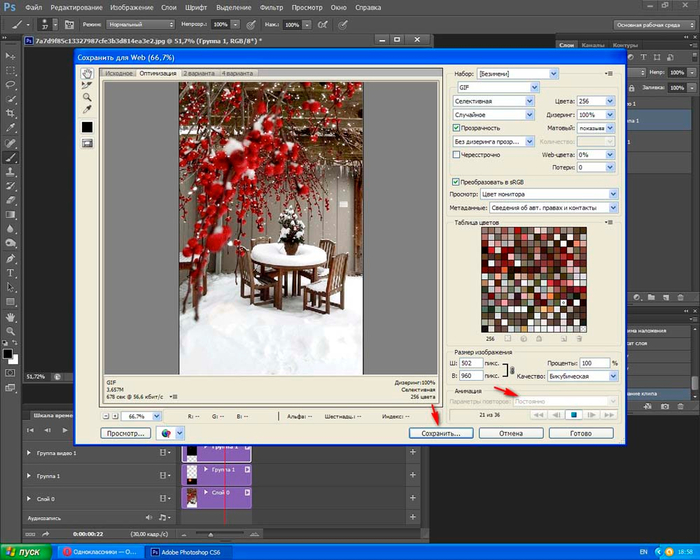Expand the Слой 0 timeline track
Viewport: 700px width, 560px height.
[x=29, y=499]
